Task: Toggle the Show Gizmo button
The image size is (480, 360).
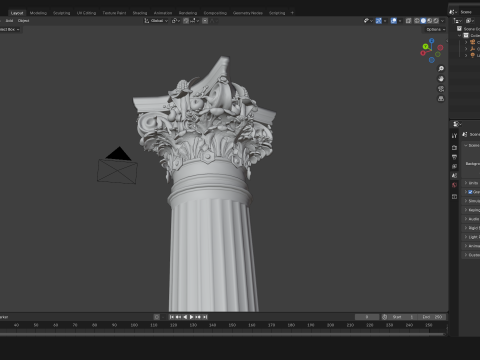Action: [x=379, y=21]
